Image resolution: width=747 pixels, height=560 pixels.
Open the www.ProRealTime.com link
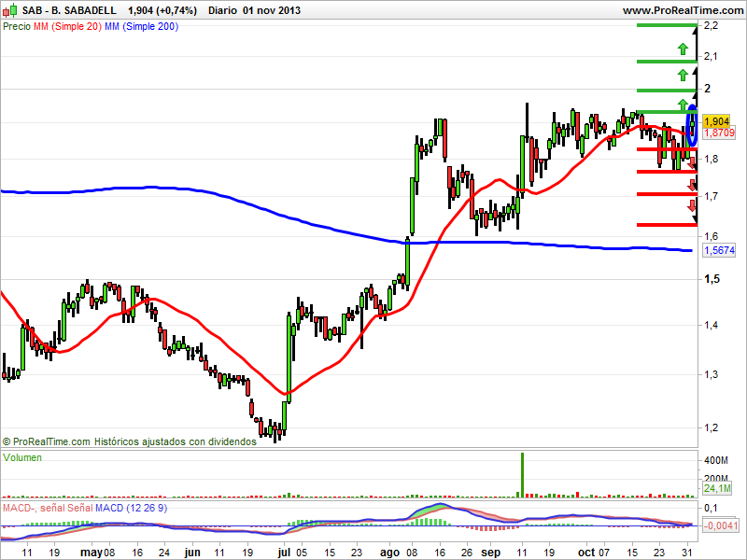(x=684, y=10)
